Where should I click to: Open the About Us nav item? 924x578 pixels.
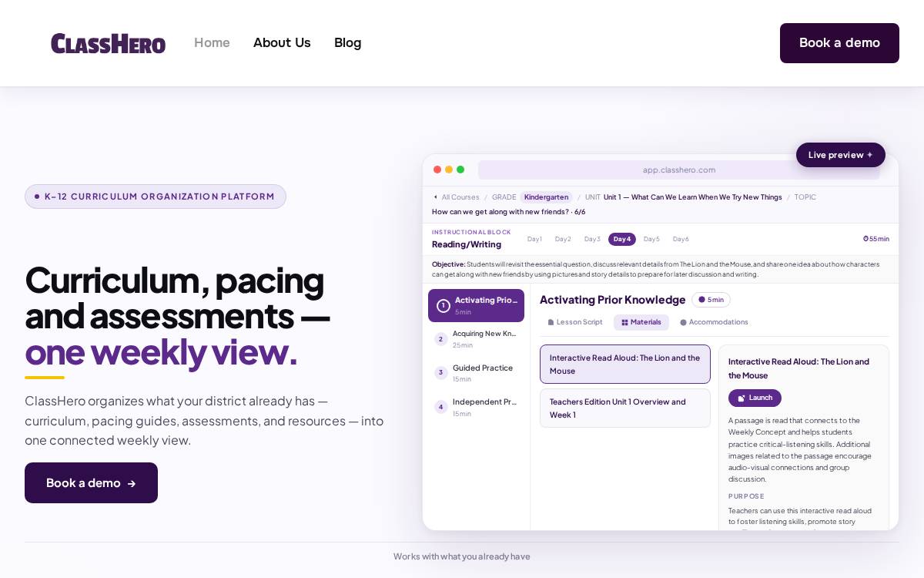click(282, 43)
